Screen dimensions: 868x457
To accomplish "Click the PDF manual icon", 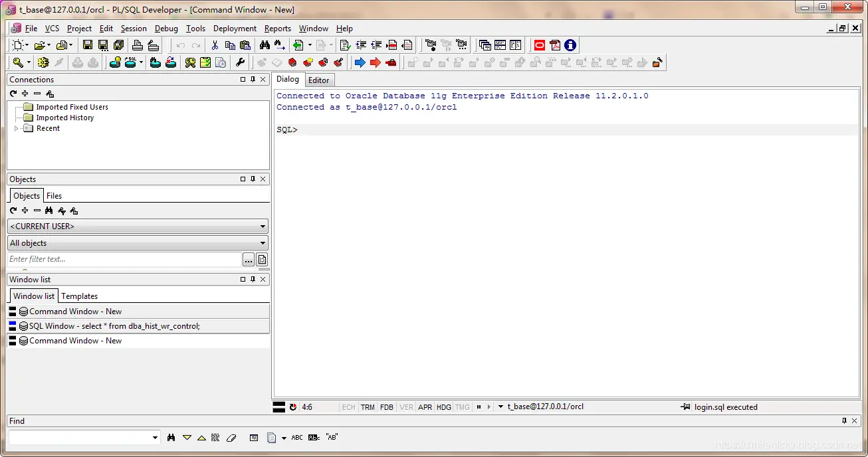I will [555, 45].
